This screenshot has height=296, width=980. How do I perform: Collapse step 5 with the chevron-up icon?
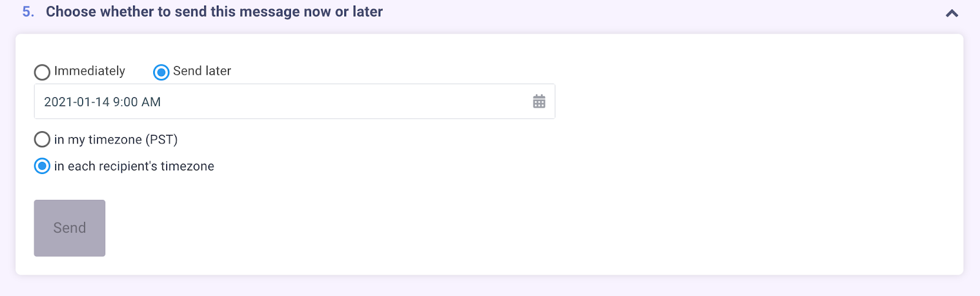tap(952, 13)
